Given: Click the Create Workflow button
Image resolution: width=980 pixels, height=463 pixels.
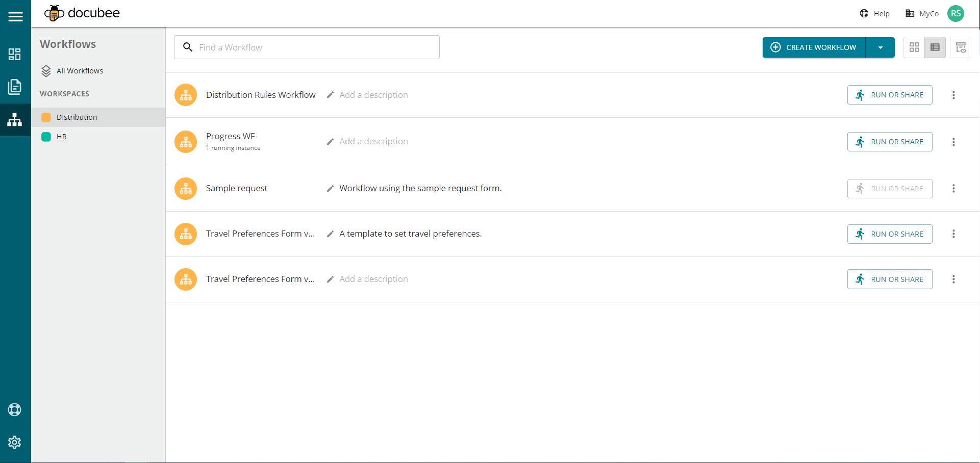Looking at the screenshot, I should coord(814,47).
